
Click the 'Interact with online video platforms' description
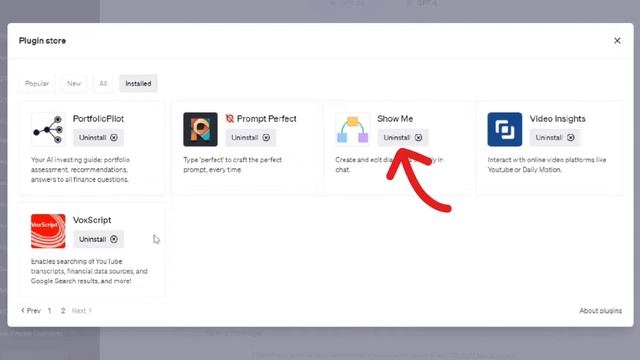(x=547, y=164)
